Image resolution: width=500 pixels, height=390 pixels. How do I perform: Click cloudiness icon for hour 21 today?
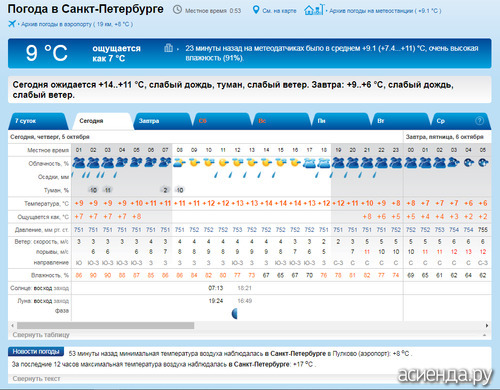367,163
